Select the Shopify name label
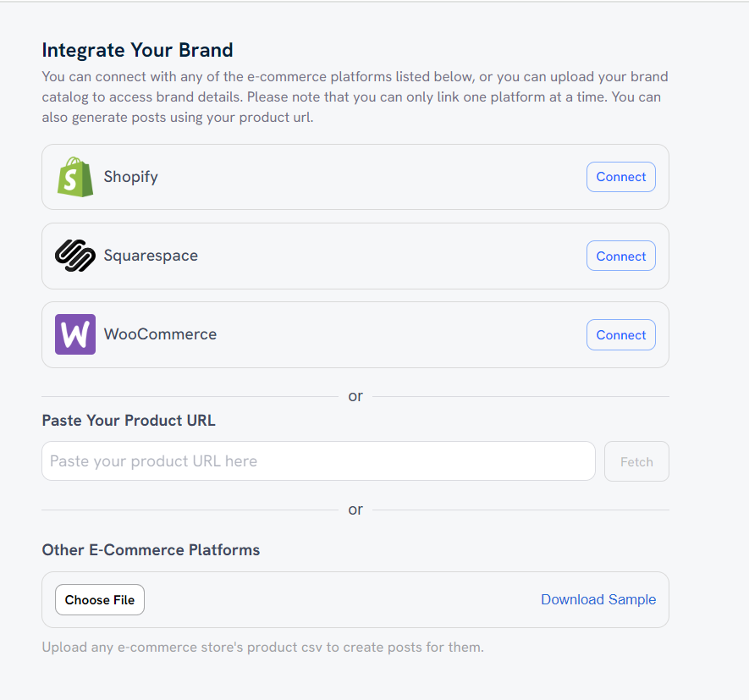749x700 pixels. [x=131, y=177]
